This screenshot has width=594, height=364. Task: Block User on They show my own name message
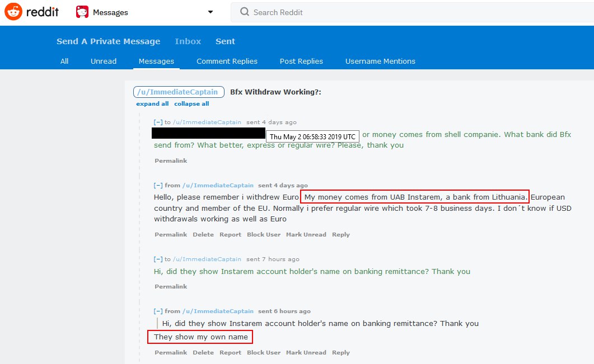[264, 352]
